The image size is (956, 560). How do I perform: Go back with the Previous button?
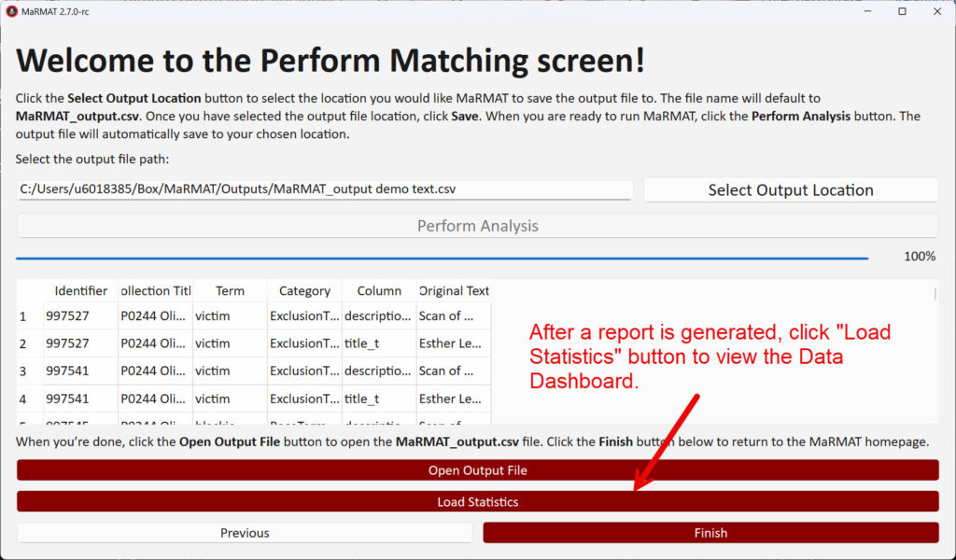245,533
